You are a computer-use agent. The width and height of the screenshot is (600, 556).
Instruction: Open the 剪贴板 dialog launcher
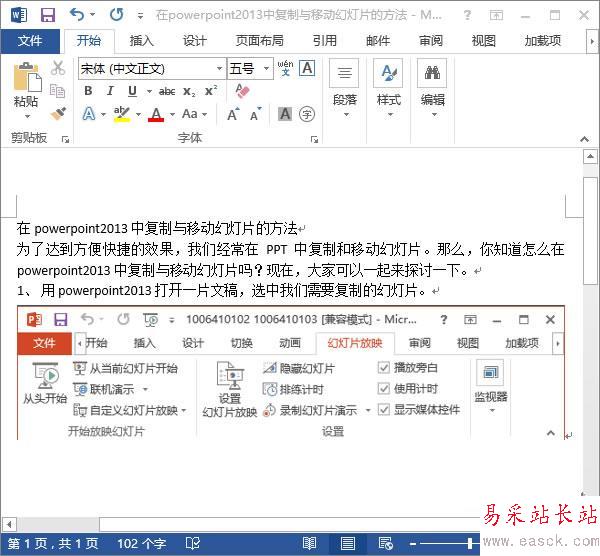(65, 140)
